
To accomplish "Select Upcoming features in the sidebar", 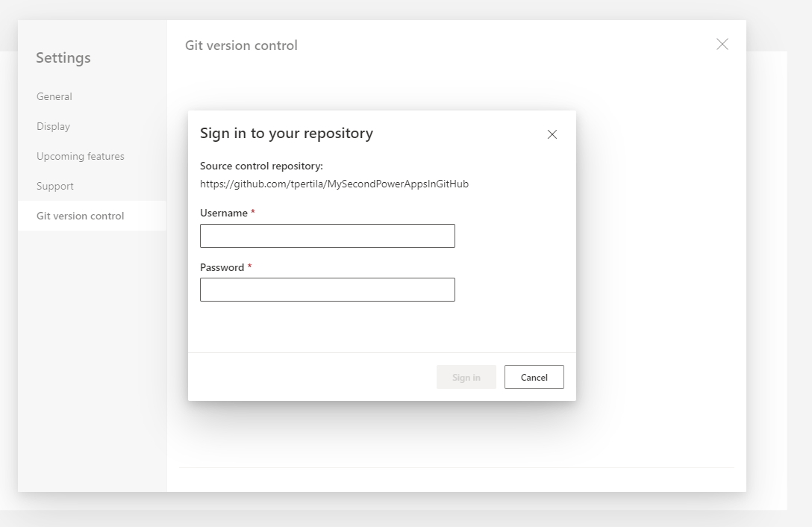I will click(x=81, y=156).
